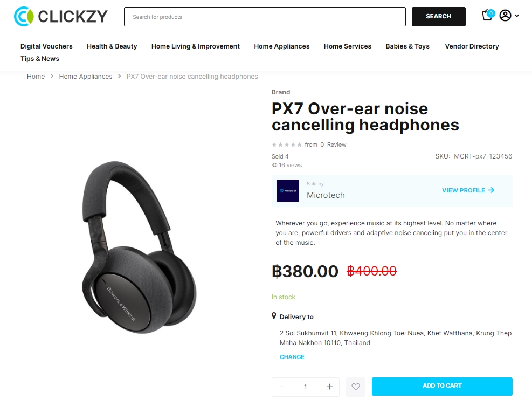This screenshot has width=532, height=406.
Task: Click the Microtech seller logo
Action: [x=288, y=191]
